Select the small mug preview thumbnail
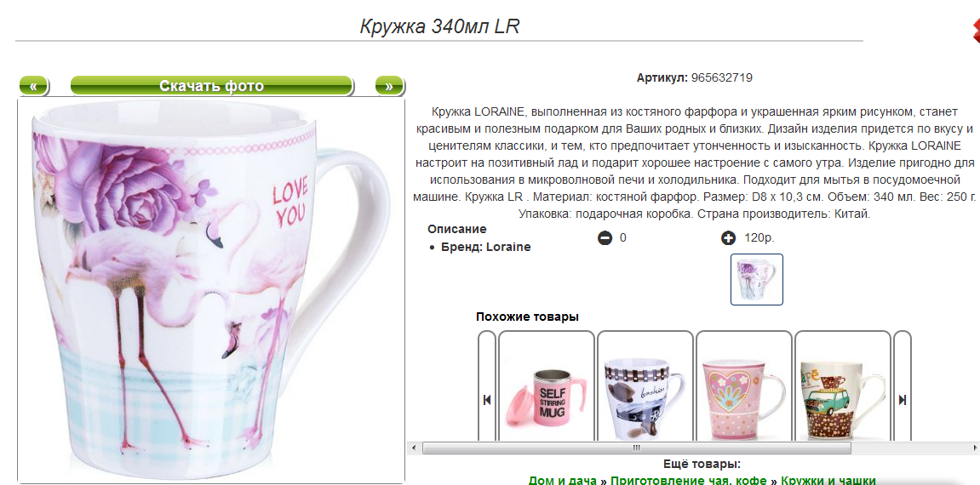Image resolution: width=980 pixels, height=485 pixels. click(x=757, y=279)
